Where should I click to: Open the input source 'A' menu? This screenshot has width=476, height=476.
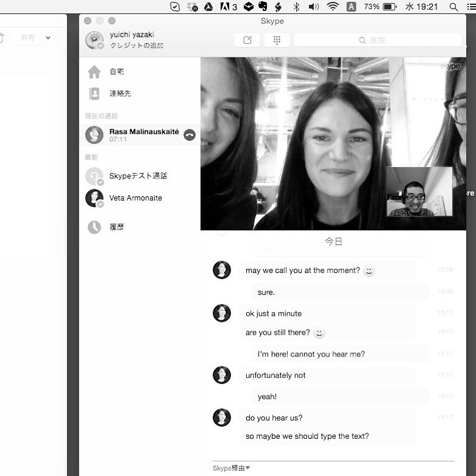tap(351, 7)
